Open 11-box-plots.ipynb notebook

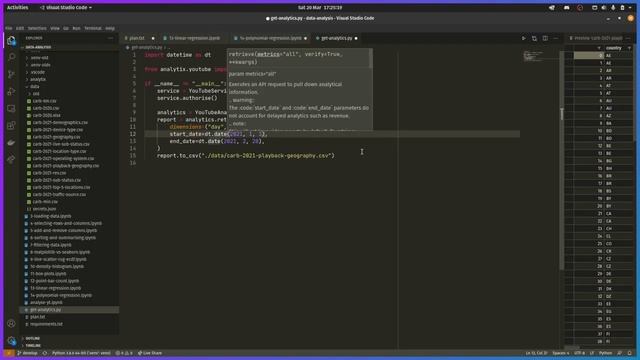pos(48,274)
